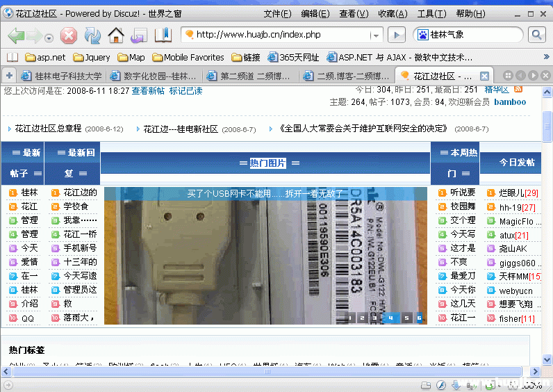553x392 pixels.
Task: Click the Go arrow beside address bar
Action: coord(396,35)
